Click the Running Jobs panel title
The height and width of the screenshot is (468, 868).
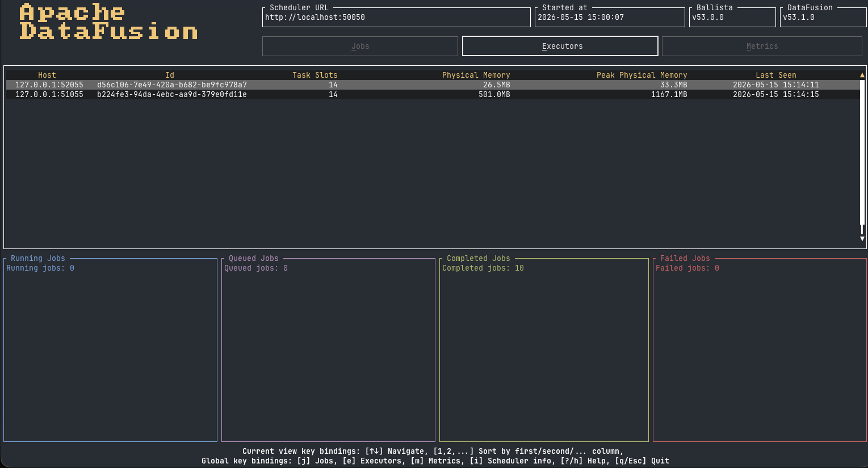pos(38,258)
